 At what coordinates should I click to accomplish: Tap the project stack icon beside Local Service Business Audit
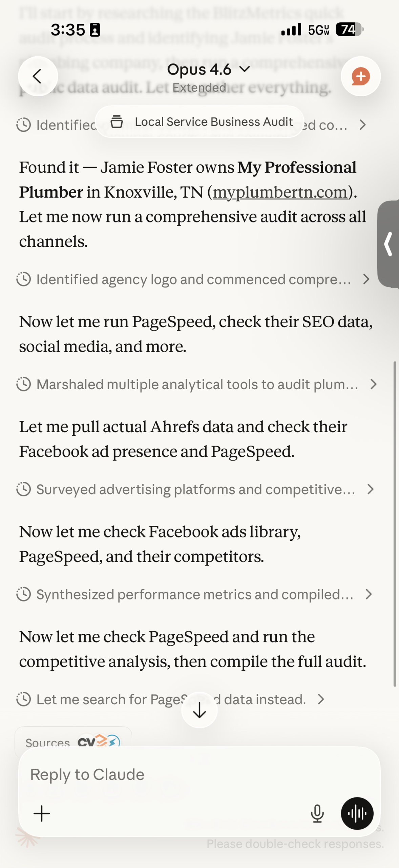117,122
